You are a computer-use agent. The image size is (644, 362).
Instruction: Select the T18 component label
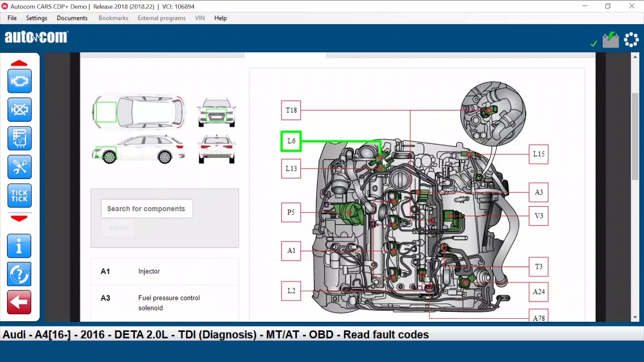(291, 110)
